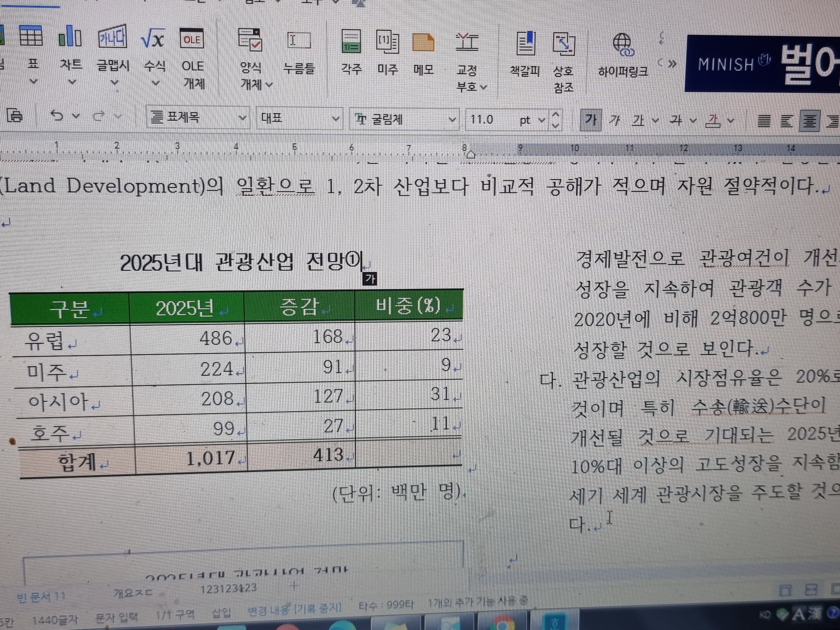The width and height of the screenshot is (840, 630).
Task: Insert an OLE 개체 object
Action: 192,39
